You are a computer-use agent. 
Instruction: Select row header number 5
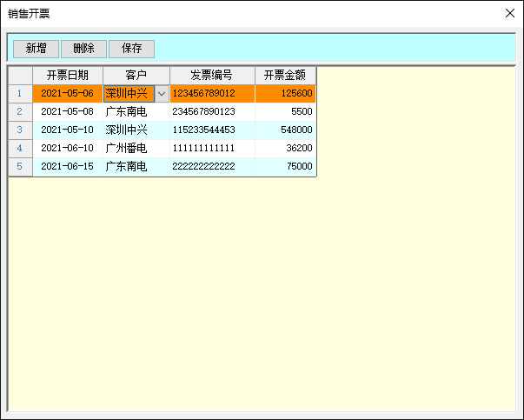coord(20,167)
